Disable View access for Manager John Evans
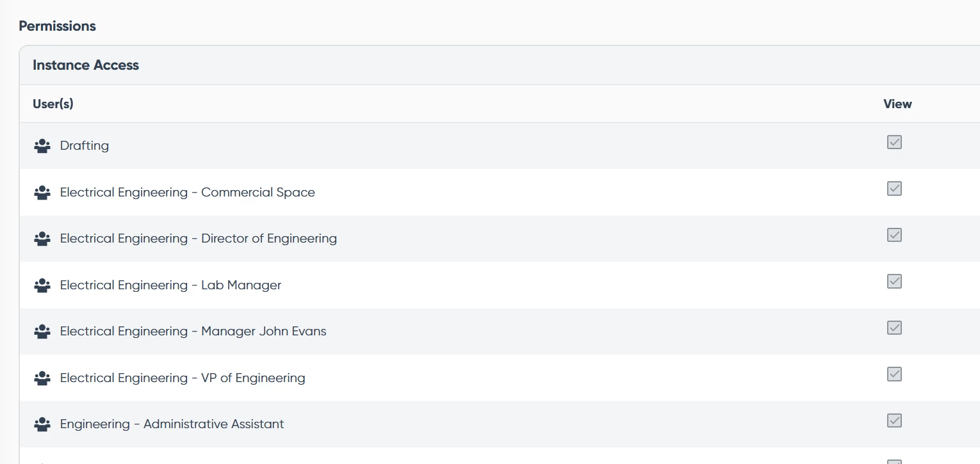980x464 pixels. pyautogui.click(x=894, y=328)
